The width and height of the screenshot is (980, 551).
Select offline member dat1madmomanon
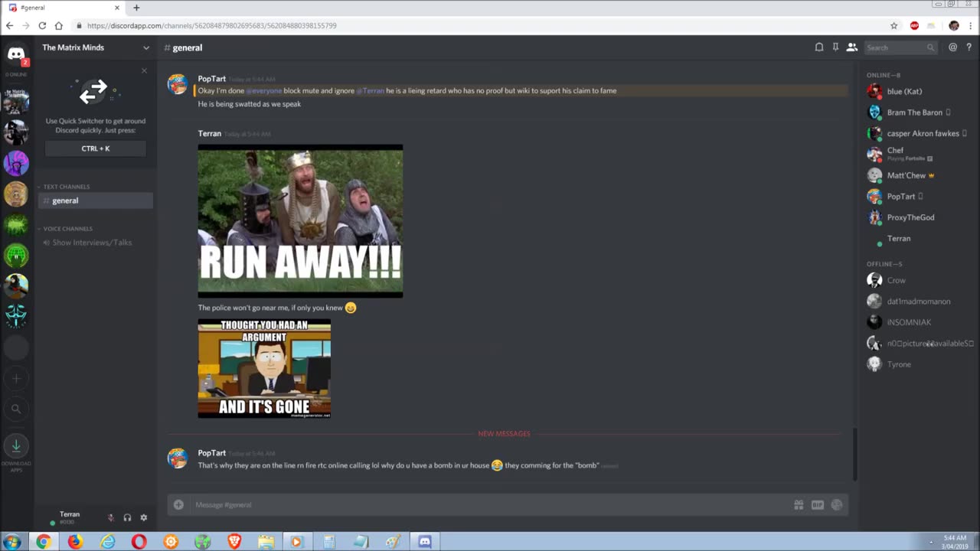[917, 302]
